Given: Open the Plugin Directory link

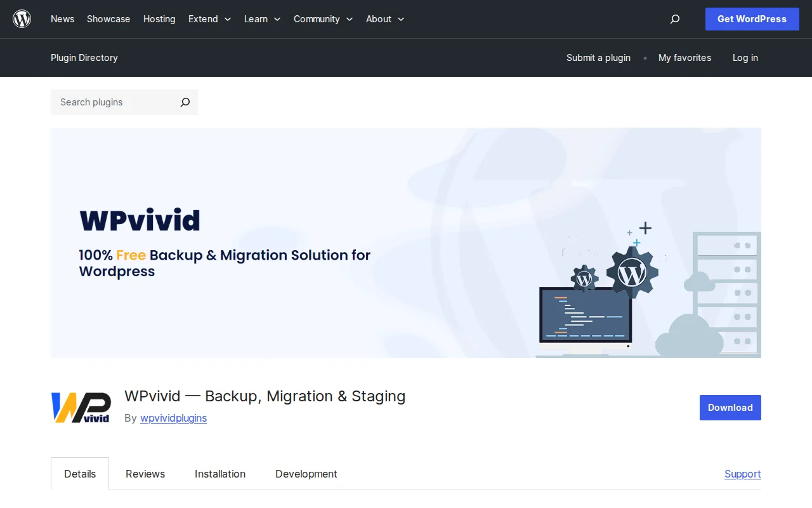Looking at the screenshot, I should pyautogui.click(x=84, y=58).
